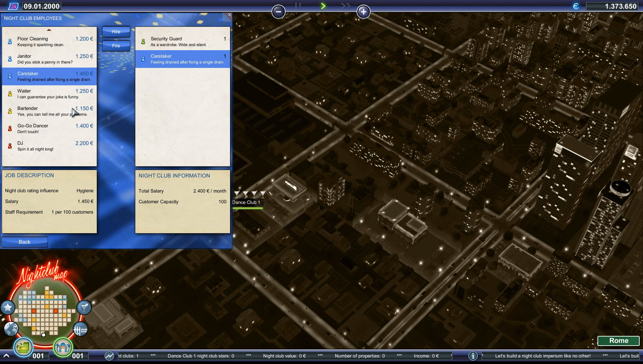
Task: Zoom in using the plus button
Action: click(x=364, y=12)
